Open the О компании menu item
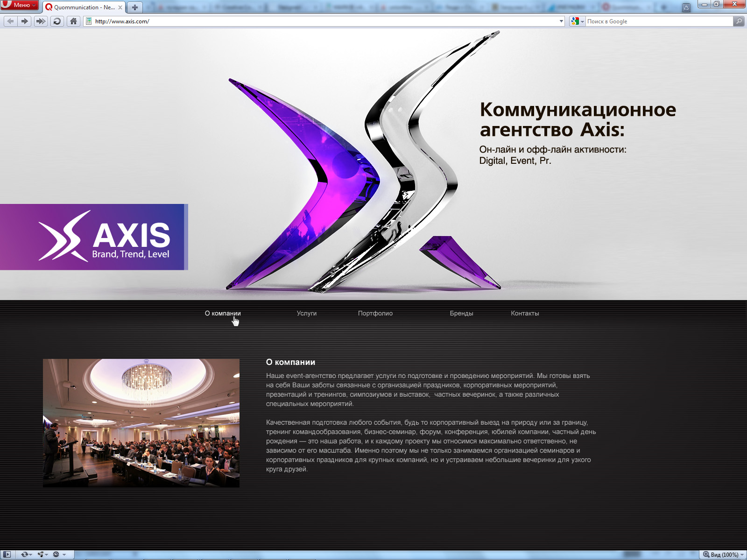 (x=223, y=313)
